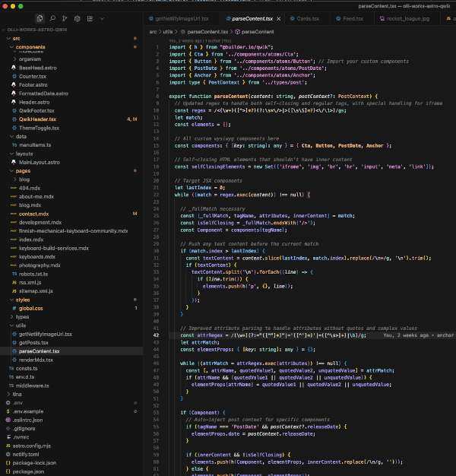Open finnish-mechanical-keyboard-community.mdx file
This screenshot has width=456, height=476.
[73, 231]
